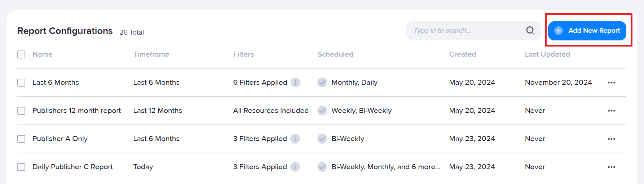This screenshot has height=184, width=644.
Task: Show filter info for Daily Publisher C Report
Action: (295, 167)
